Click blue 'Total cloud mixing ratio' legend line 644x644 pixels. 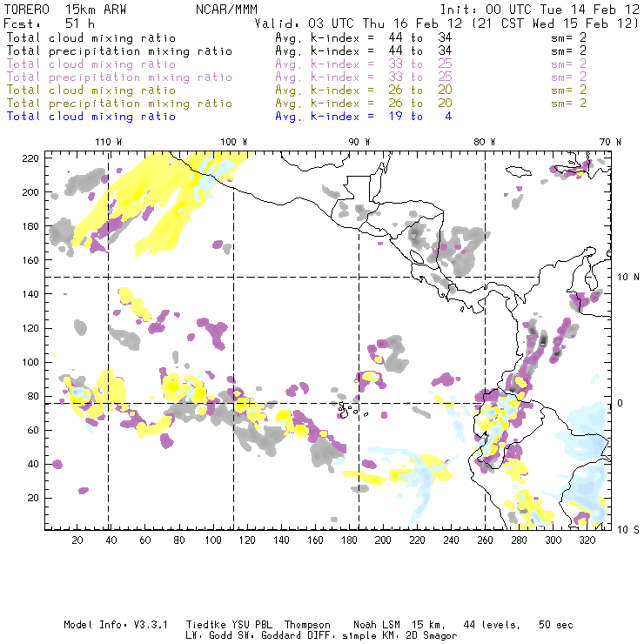coord(91,117)
